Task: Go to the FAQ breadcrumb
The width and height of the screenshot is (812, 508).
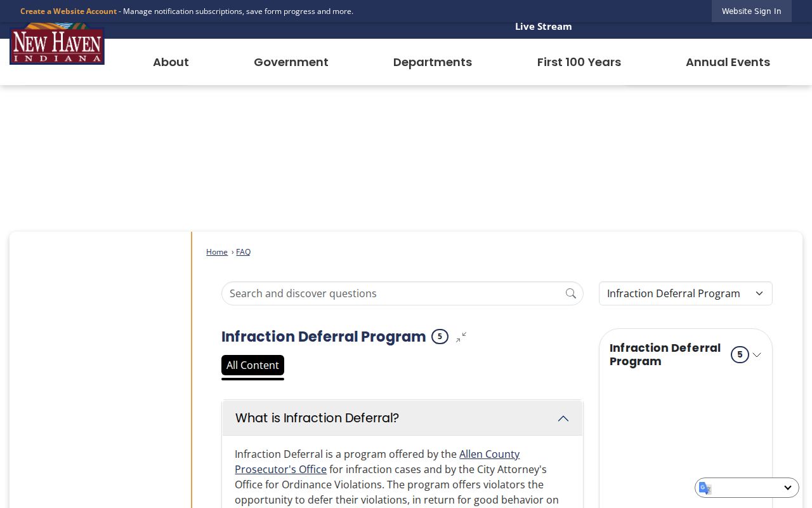Action: [243, 252]
